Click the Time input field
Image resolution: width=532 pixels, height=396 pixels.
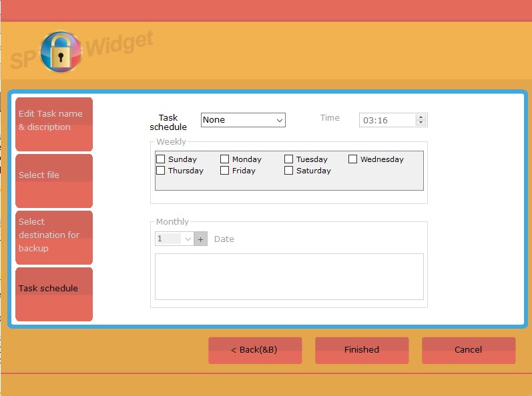pos(387,121)
